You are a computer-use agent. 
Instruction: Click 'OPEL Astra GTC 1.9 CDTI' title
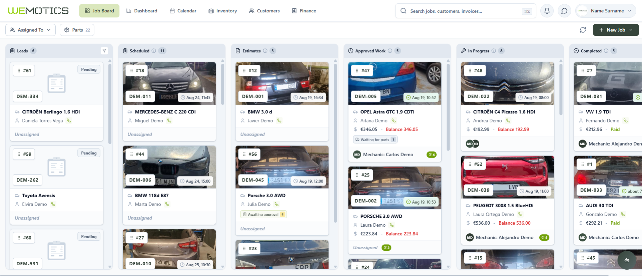[x=387, y=112]
